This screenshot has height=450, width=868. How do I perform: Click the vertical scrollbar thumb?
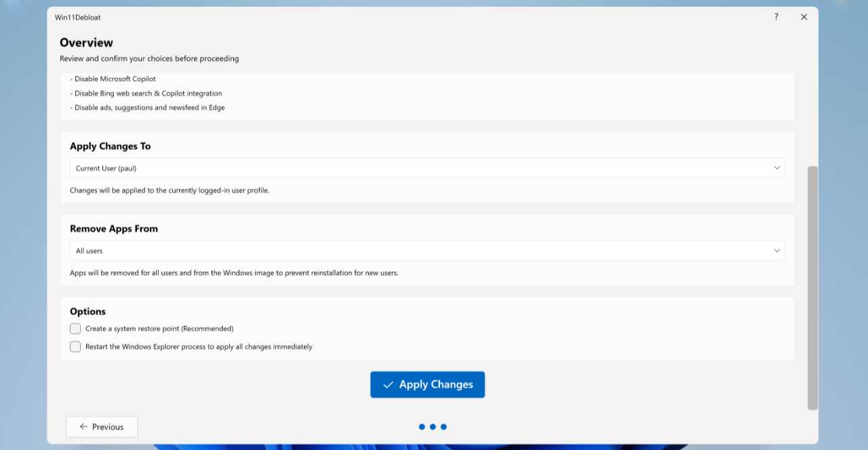(x=812, y=288)
